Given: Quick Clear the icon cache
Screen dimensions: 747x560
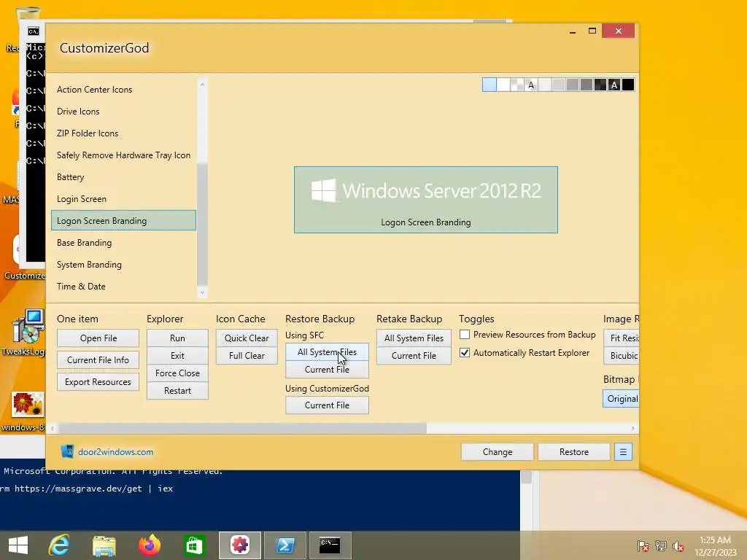Looking at the screenshot, I should pyautogui.click(x=247, y=338).
